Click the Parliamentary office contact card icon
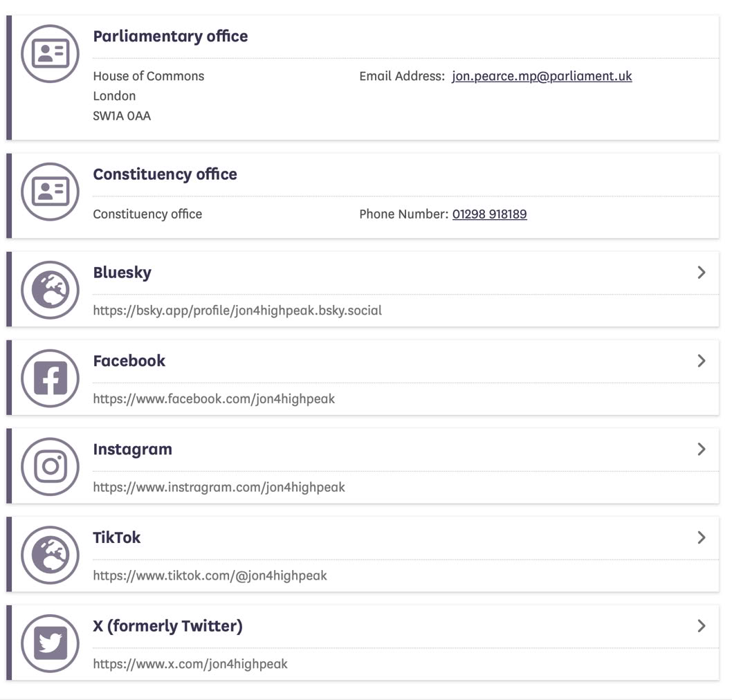The height and width of the screenshot is (700, 732). click(51, 54)
